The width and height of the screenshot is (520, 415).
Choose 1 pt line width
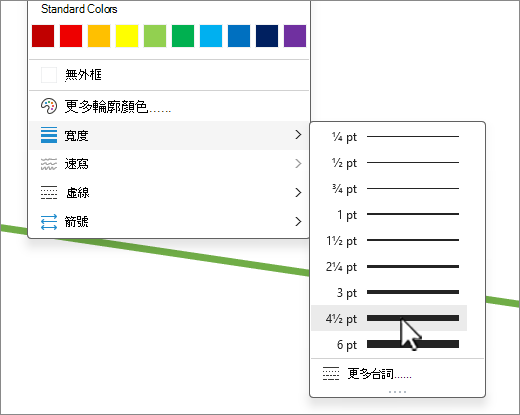tap(389, 214)
